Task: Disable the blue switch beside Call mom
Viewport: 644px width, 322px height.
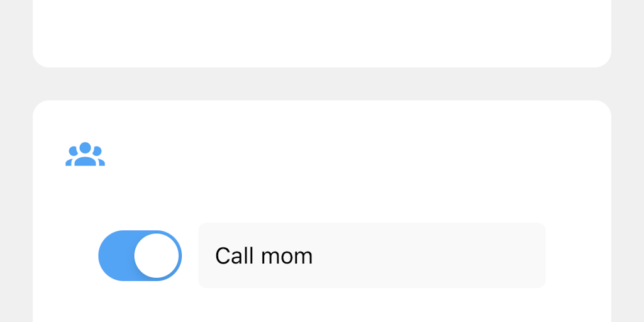Action: (140, 255)
